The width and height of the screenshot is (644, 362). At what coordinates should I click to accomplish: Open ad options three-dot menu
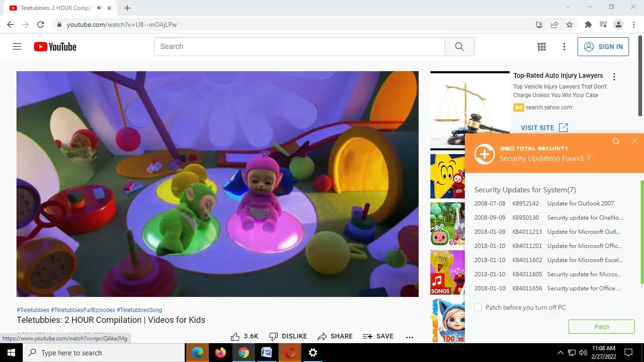pyautogui.click(x=614, y=77)
